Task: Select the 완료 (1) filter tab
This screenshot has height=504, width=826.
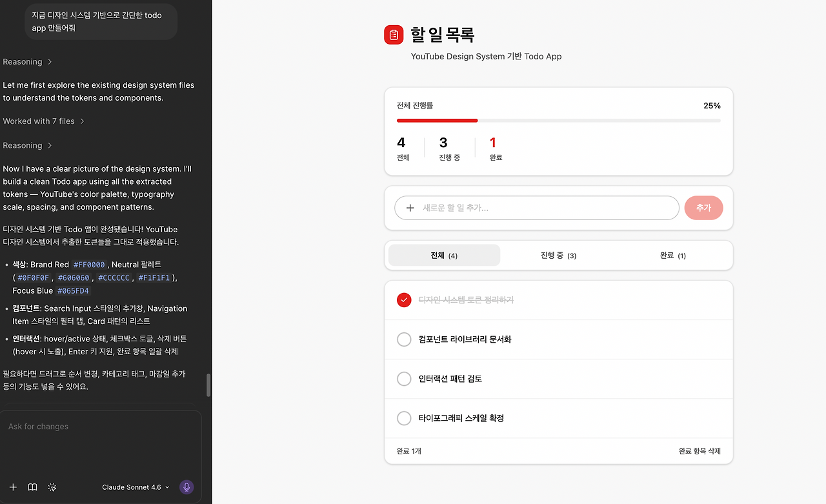Action: point(673,255)
